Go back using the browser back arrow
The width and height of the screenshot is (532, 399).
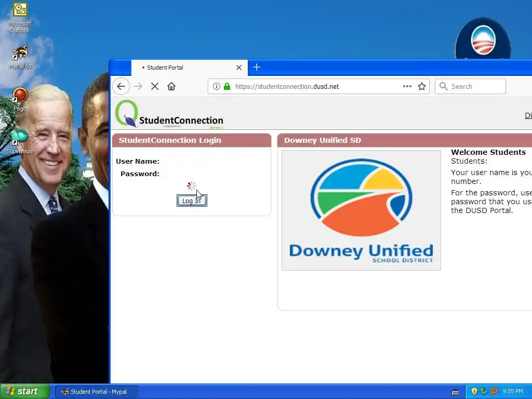click(121, 86)
